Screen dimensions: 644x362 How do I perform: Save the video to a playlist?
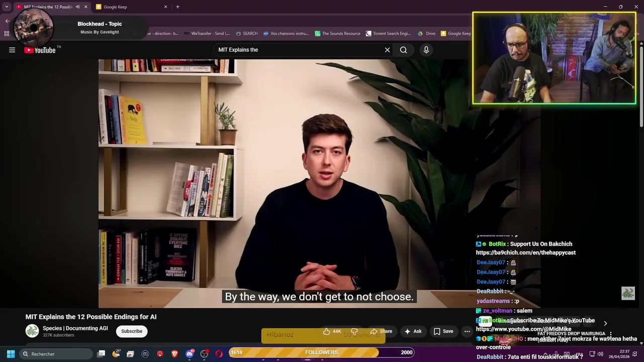pos(443,331)
